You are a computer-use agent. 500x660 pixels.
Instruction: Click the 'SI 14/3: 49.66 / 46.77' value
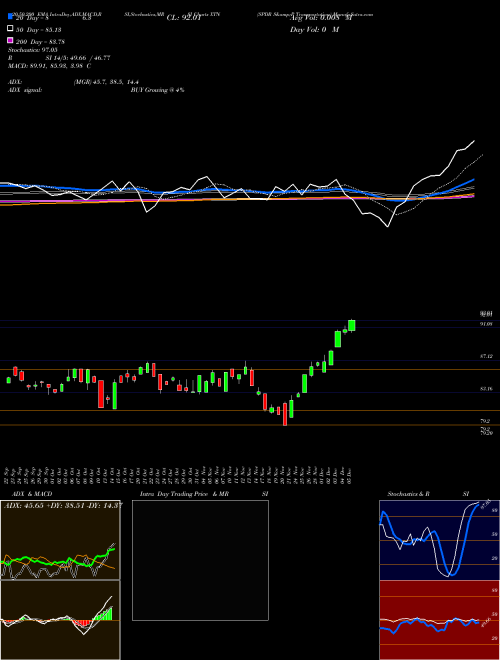tap(78, 58)
